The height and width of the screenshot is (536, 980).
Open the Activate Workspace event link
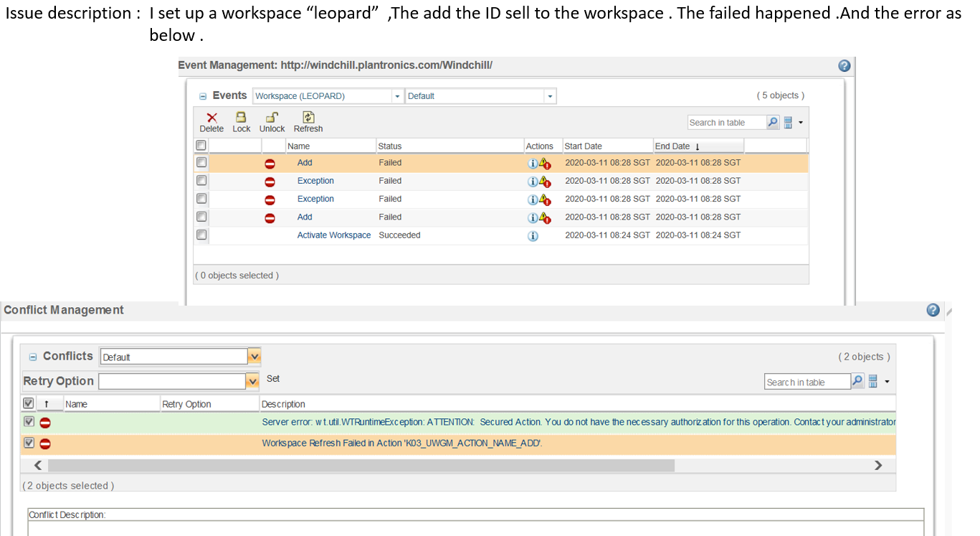(333, 235)
